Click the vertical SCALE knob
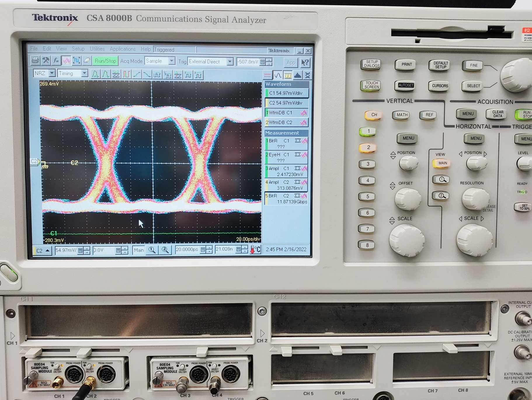This screenshot has width=532, height=400. pos(407,241)
